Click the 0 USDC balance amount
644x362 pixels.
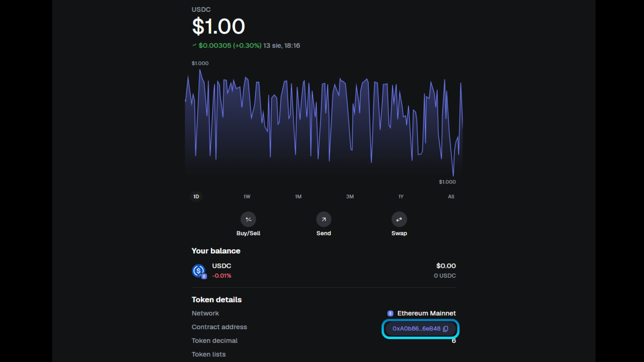(x=445, y=276)
